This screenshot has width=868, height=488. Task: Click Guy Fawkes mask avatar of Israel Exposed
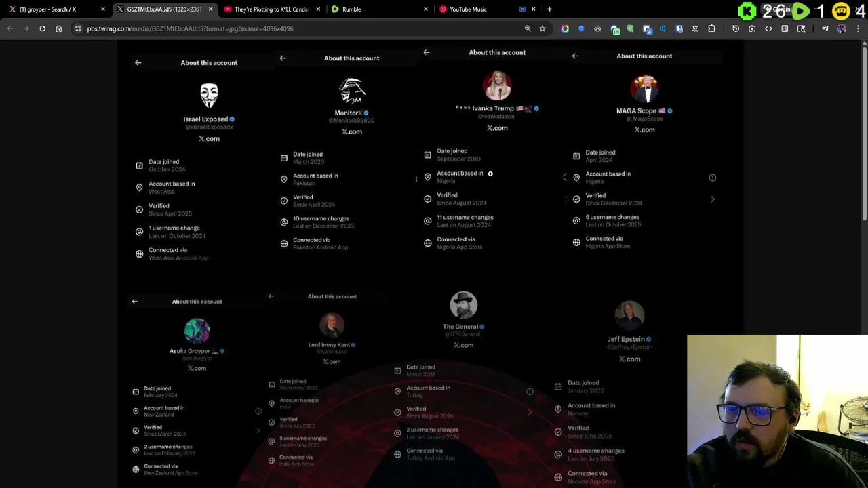pyautogui.click(x=209, y=96)
